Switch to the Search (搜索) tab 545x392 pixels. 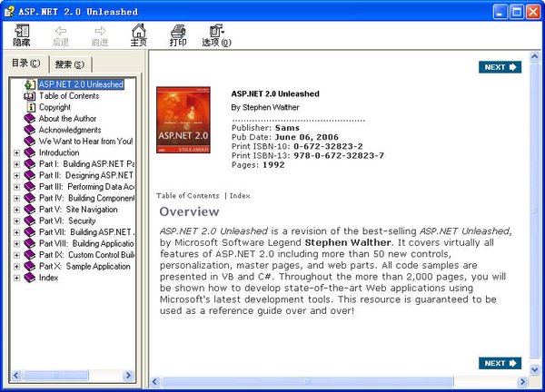coord(70,64)
